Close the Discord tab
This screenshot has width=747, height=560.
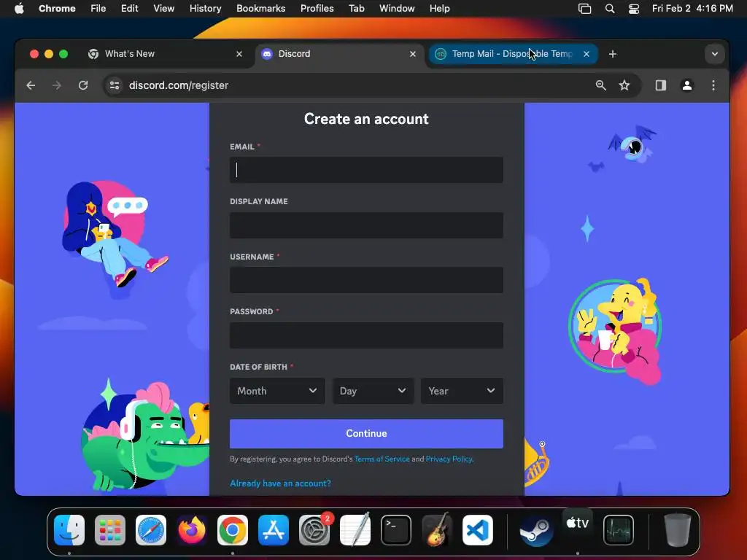click(x=413, y=54)
